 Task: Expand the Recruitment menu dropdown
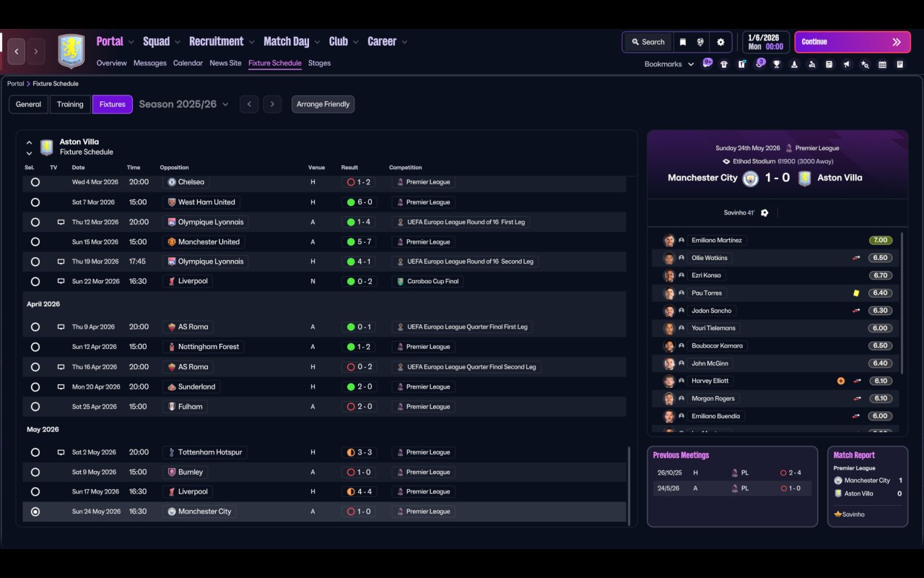pos(251,42)
